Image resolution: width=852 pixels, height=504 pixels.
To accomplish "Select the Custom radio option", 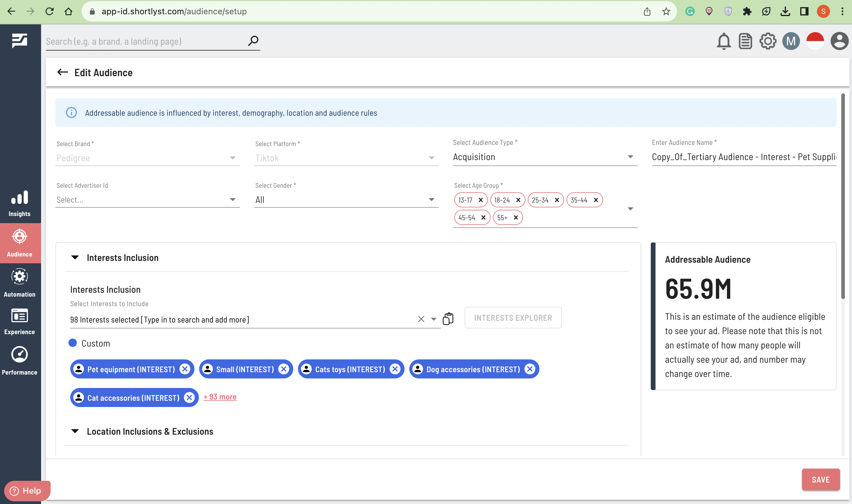I will coord(73,343).
